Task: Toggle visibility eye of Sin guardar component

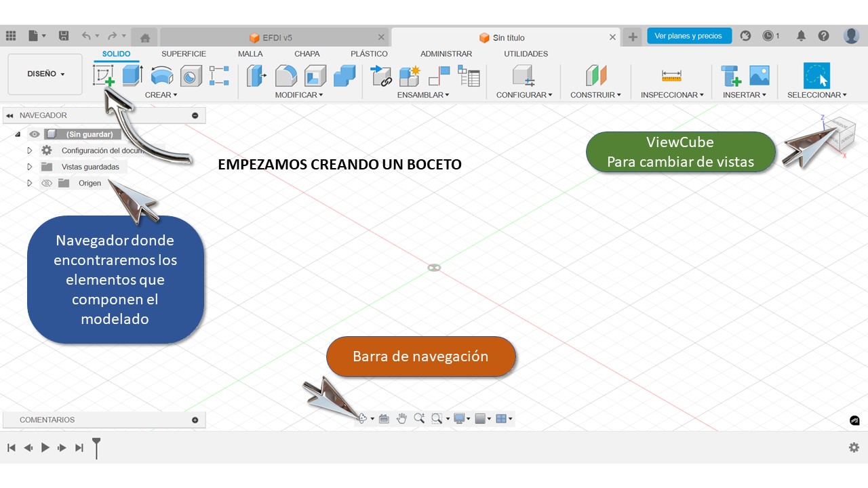Action: coord(35,134)
